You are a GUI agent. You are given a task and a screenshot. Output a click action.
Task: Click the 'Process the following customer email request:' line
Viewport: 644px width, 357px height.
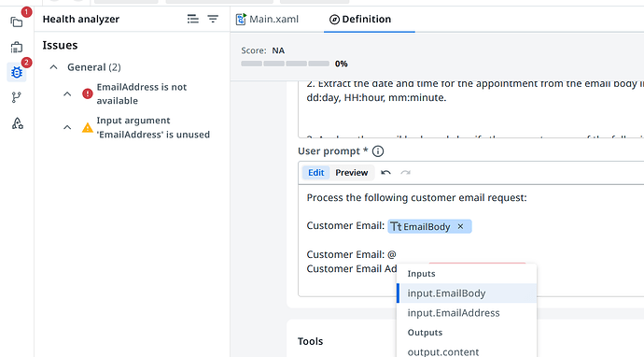tap(416, 198)
